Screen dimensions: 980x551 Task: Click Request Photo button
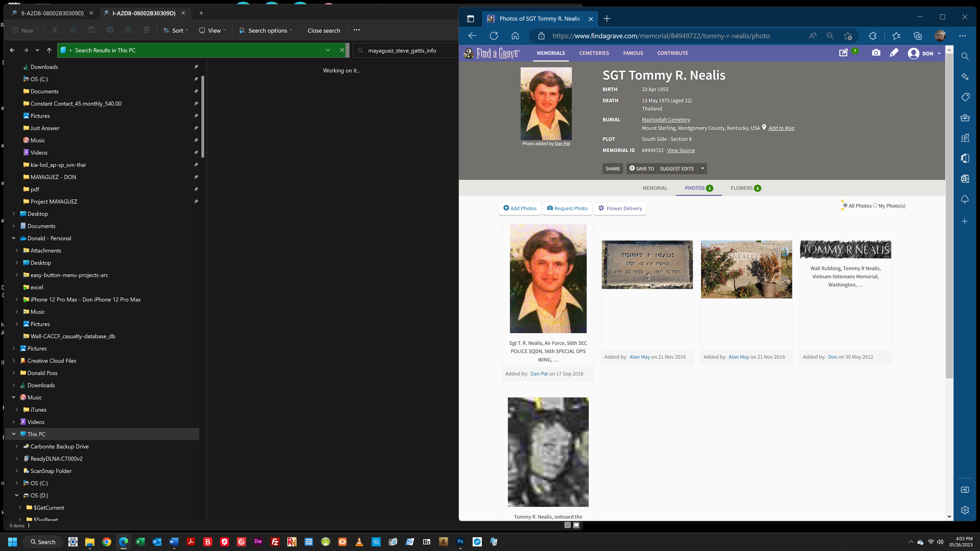(567, 208)
